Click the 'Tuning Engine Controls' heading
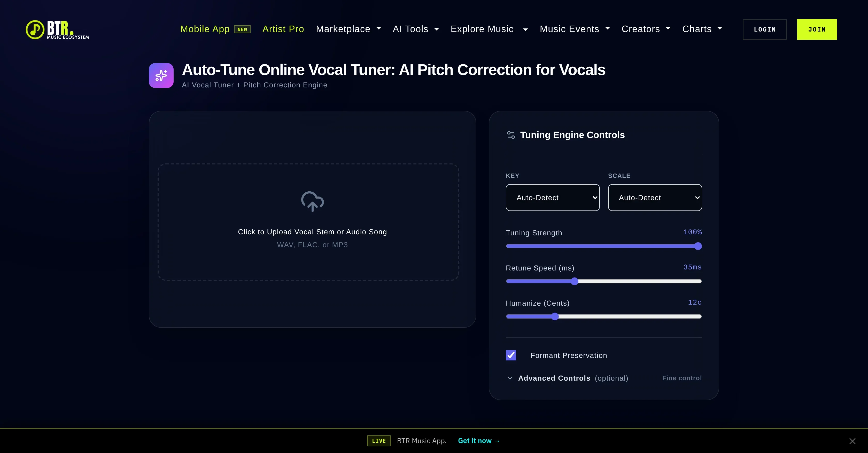The image size is (868, 453). pyautogui.click(x=572, y=135)
